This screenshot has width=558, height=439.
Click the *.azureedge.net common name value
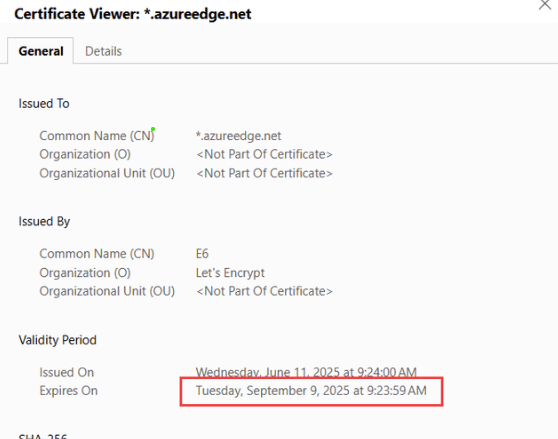point(238,136)
